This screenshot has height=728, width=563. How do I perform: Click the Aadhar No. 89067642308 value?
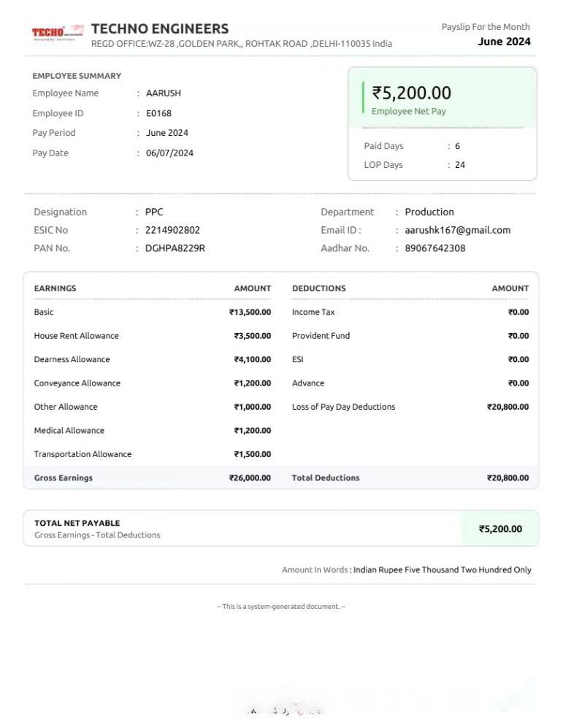point(435,248)
